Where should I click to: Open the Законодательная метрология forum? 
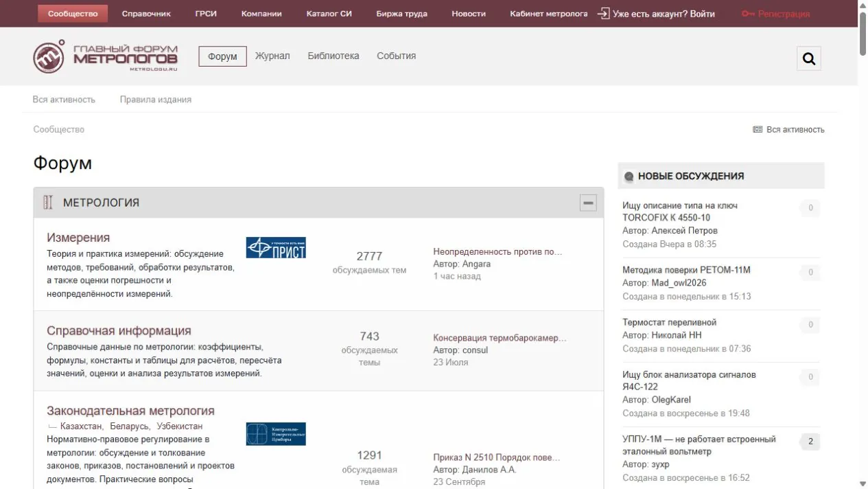(130, 411)
